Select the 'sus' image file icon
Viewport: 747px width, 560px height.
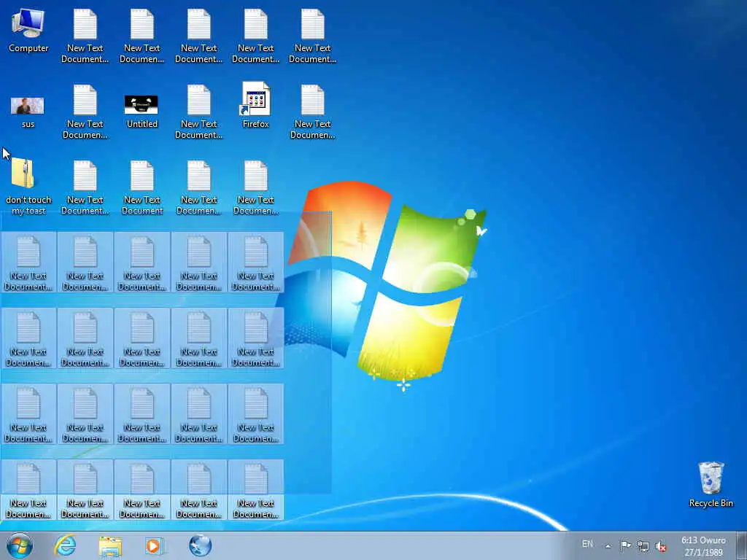(28, 112)
